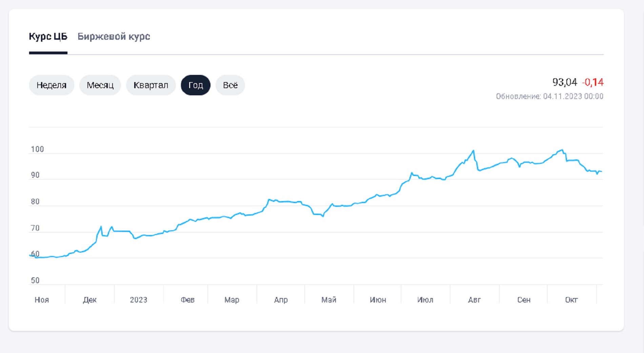Click the chart line's August peak

pyautogui.click(x=474, y=151)
